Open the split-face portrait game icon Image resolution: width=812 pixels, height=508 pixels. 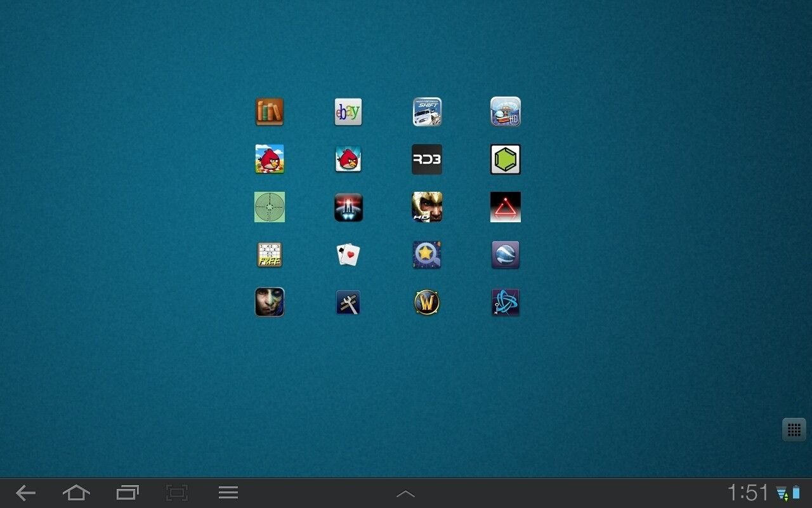pyautogui.click(x=270, y=302)
